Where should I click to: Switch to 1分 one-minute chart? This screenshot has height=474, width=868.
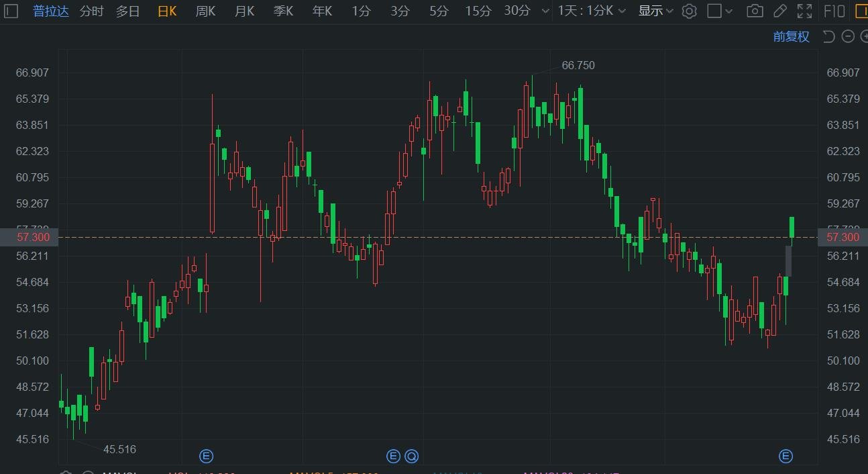361,11
